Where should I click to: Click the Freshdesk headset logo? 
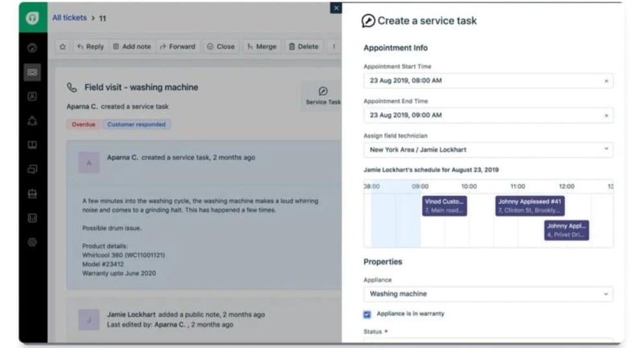[x=32, y=18]
